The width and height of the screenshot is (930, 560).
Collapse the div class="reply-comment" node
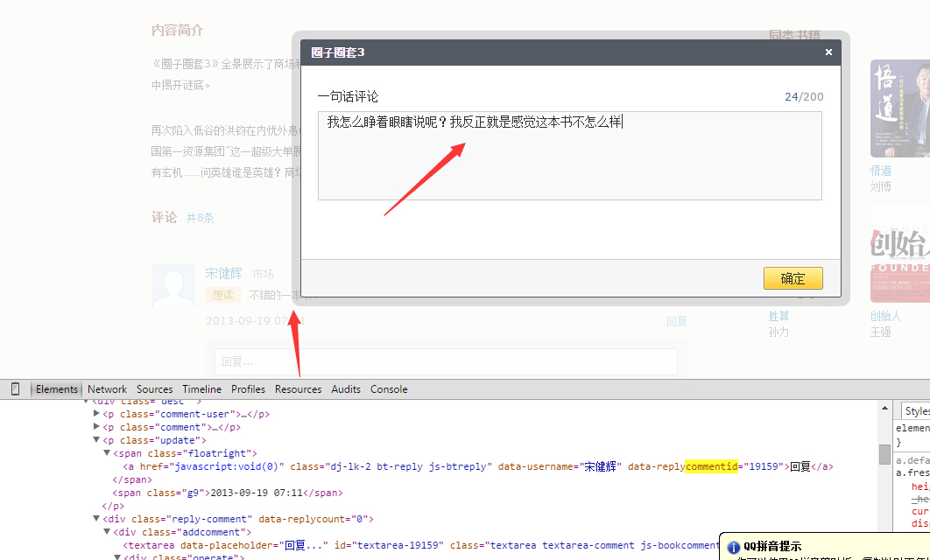tap(96, 519)
